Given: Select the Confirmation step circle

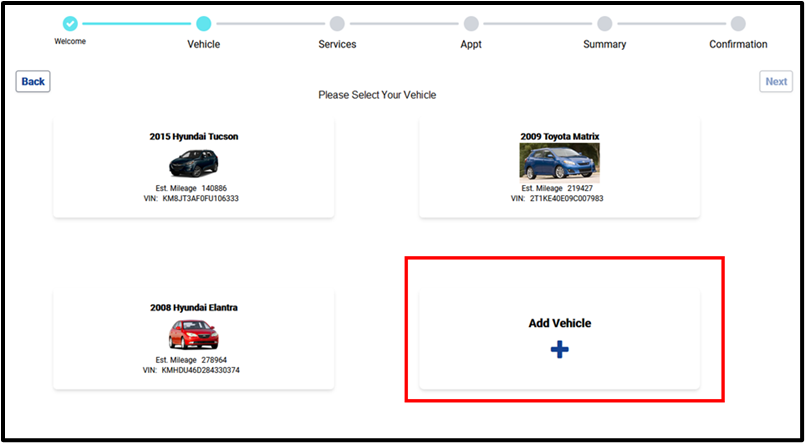Looking at the screenshot, I should 738,23.
